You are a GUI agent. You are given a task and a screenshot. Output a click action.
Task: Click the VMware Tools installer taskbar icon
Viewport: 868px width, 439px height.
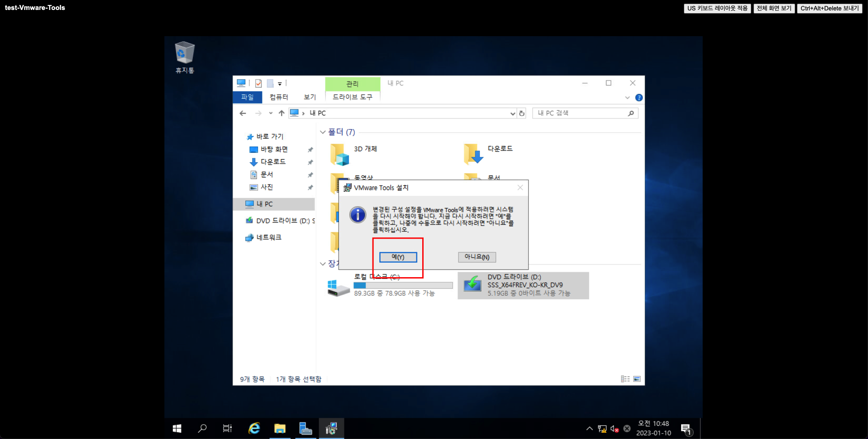pyautogui.click(x=331, y=428)
